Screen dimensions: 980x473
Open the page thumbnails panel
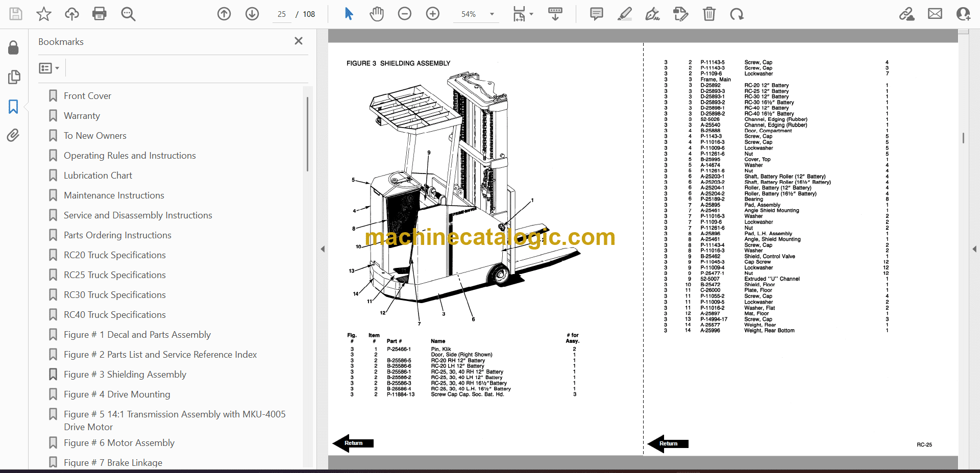tap(14, 77)
